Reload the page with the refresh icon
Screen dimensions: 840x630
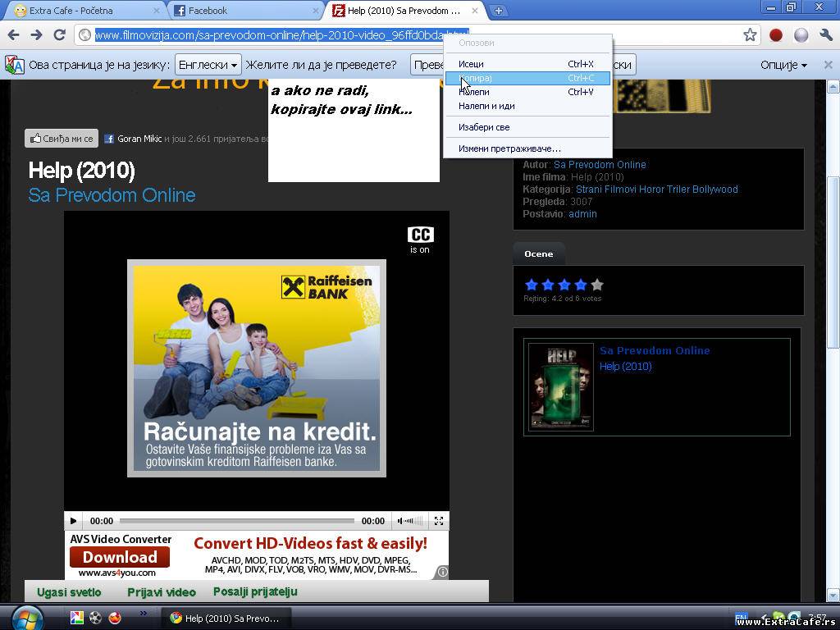click(x=59, y=34)
